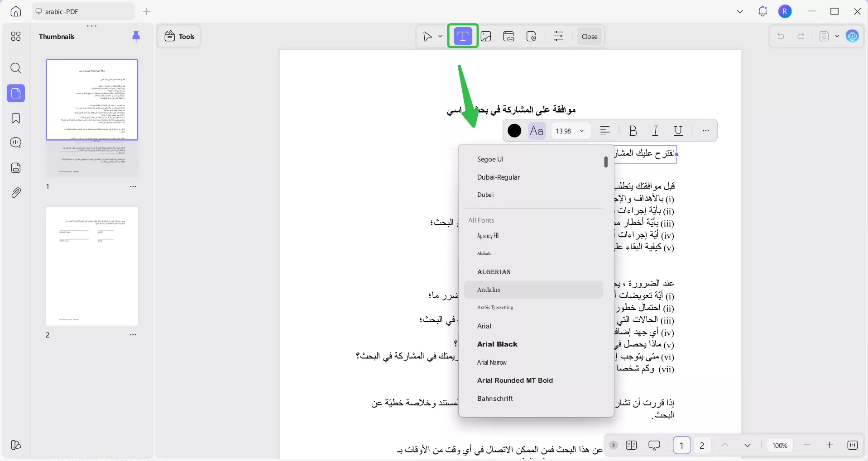Click the Undo icon
Image resolution: width=868 pixels, height=461 pixels.
tap(781, 36)
